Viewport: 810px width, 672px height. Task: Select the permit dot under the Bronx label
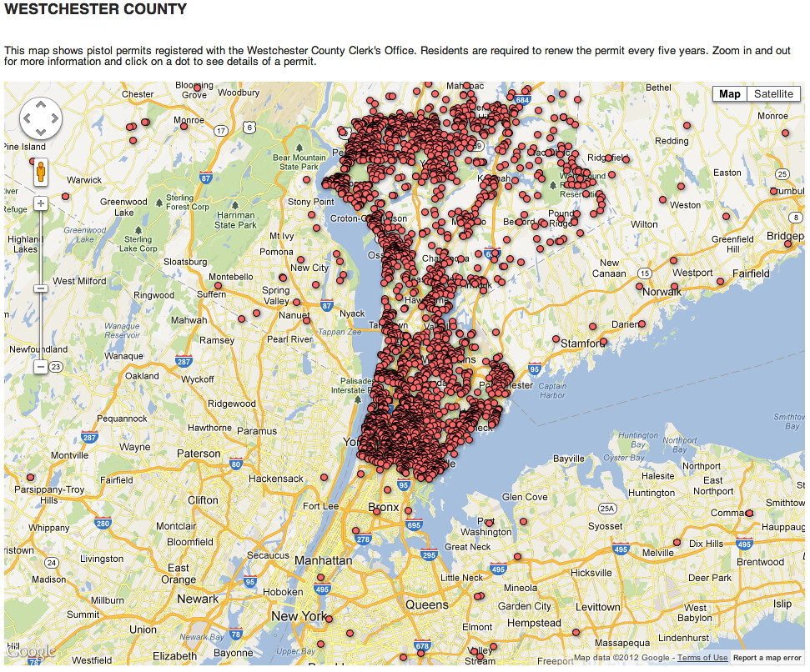[377, 512]
